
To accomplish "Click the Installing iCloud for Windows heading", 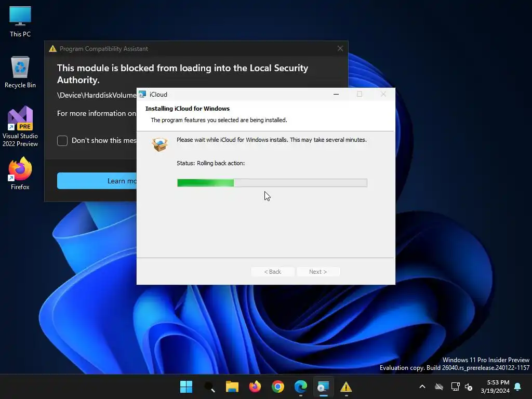I will pyautogui.click(x=188, y=109).
